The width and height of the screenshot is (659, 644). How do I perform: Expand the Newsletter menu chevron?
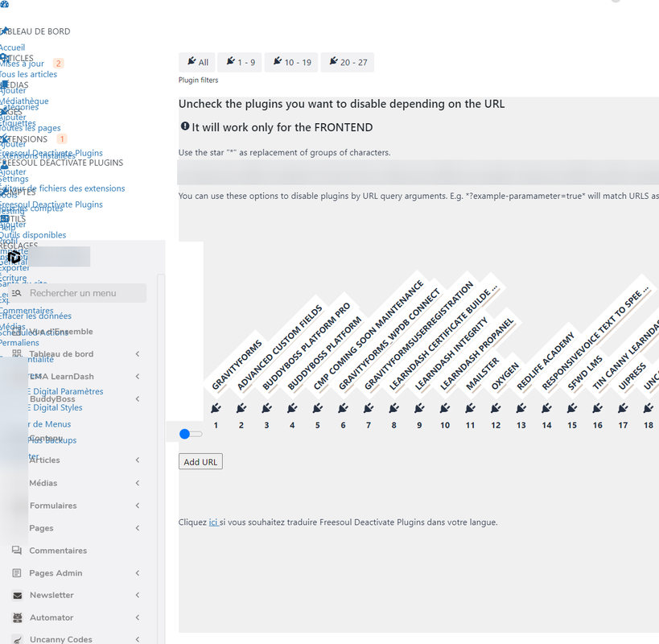[138, 595]
